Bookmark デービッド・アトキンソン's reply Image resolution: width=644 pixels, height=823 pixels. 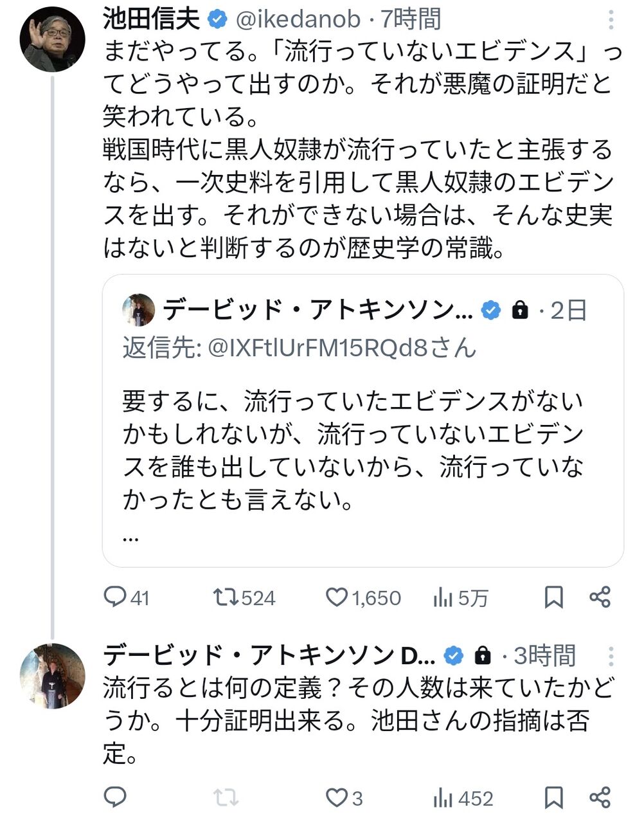coord(554,798)
